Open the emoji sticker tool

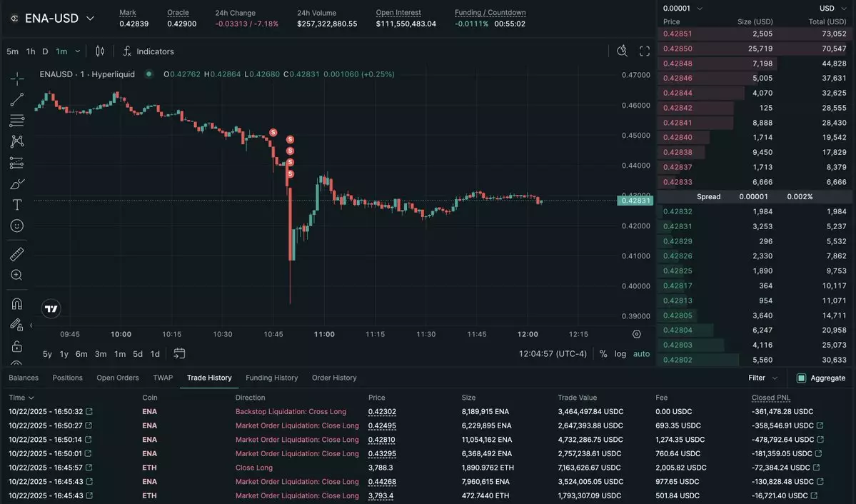pos(17,226)
